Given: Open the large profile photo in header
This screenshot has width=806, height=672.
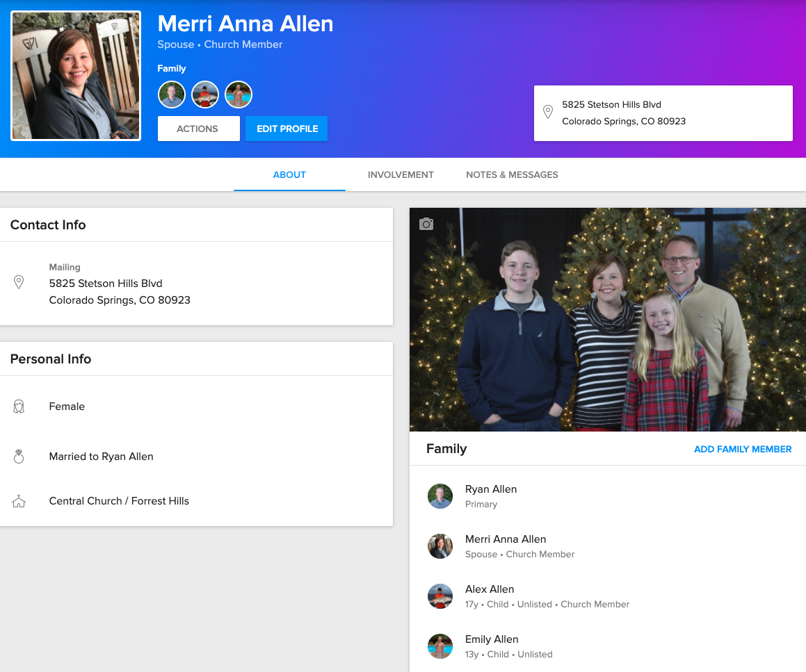Looking at the screenshot, I should pyautogui.click(x=76, y=76).
